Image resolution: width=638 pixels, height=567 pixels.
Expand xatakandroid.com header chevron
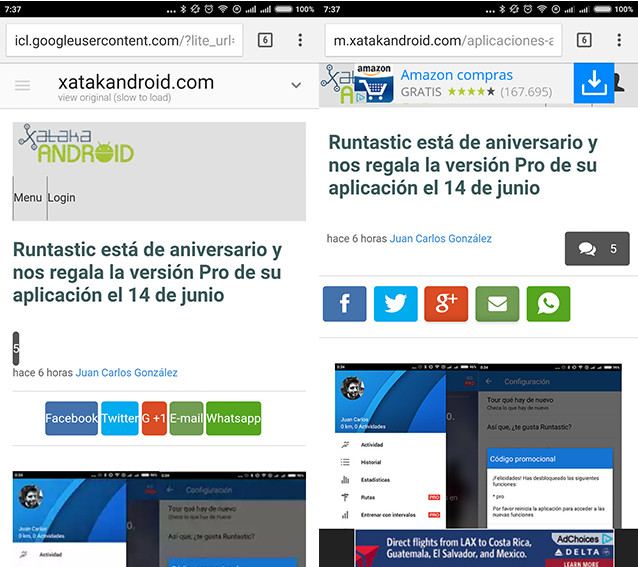click(x=296, y=85)
